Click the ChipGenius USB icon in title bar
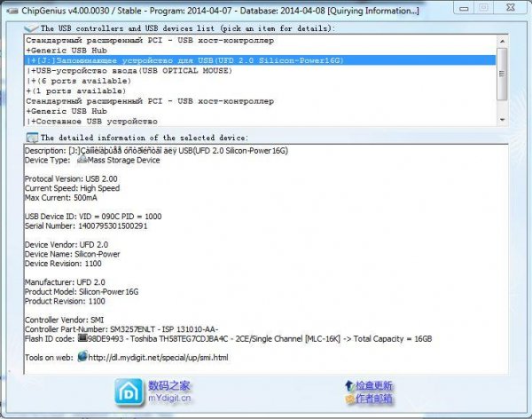 13,11
